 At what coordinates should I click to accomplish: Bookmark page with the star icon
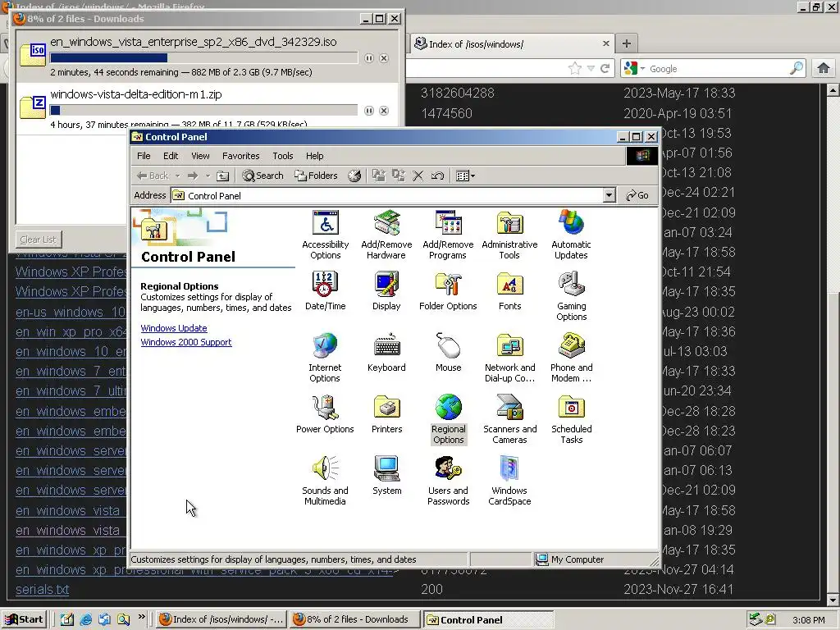click(x=575, y=68)
